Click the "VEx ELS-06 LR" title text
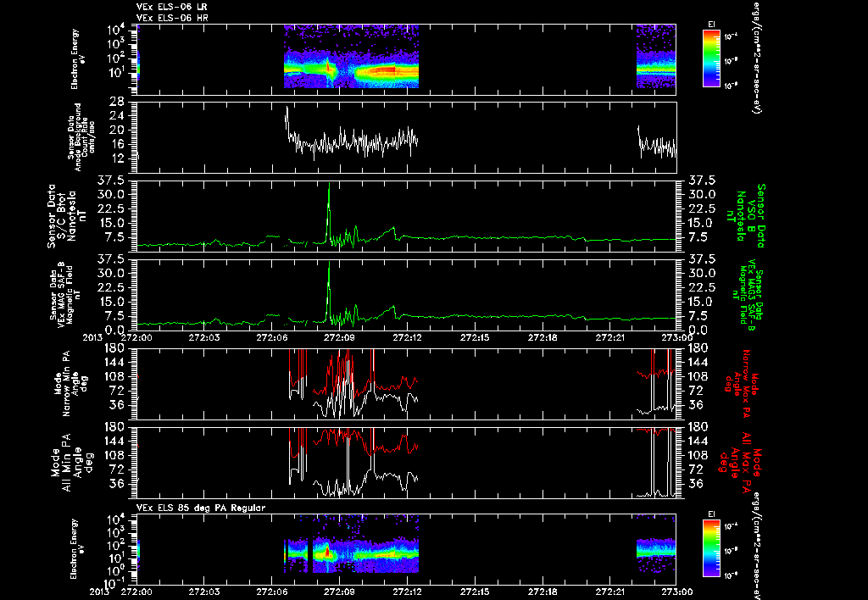 click(x=171, y=7)
